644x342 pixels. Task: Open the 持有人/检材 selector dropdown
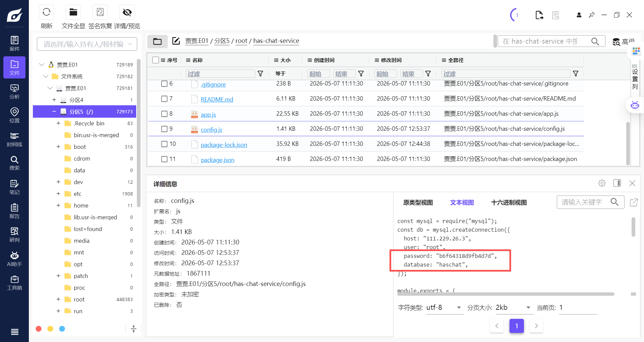point(87,44)
